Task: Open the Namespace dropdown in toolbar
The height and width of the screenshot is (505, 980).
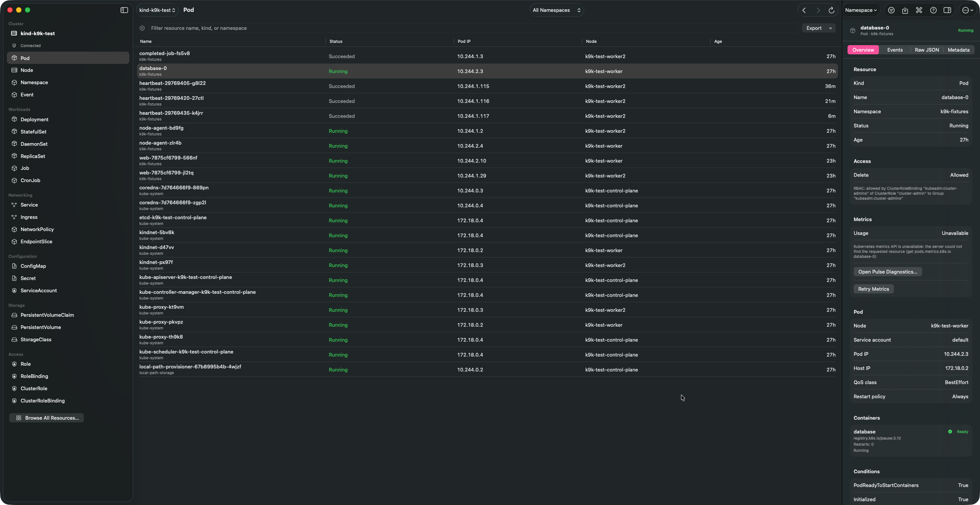Action: point(861,10)
